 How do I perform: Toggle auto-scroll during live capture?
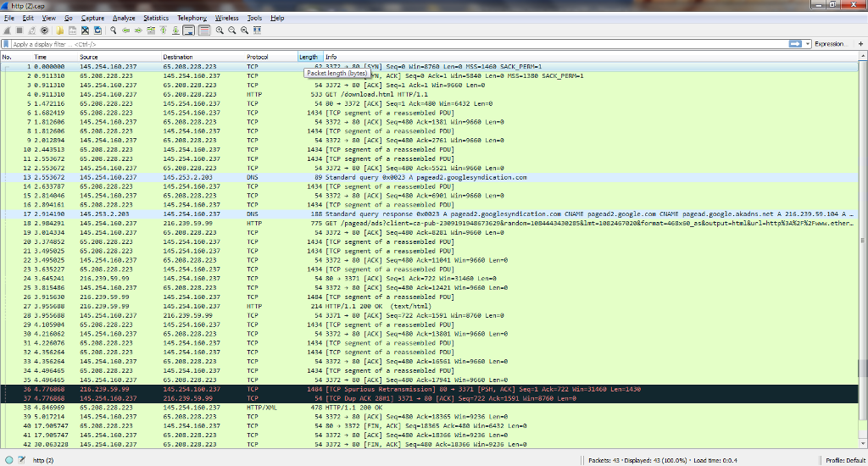tap(188, 31)
